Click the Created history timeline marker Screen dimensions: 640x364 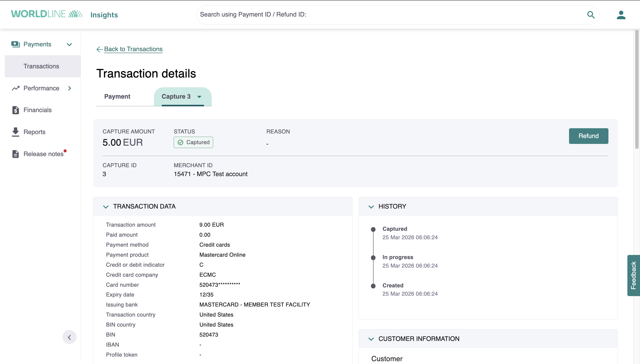[x=373, y=286]
